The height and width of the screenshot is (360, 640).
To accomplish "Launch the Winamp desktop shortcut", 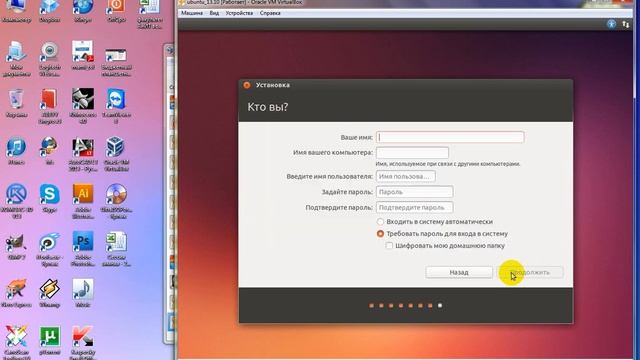I will pyautogui.click(x=49, y=293).
